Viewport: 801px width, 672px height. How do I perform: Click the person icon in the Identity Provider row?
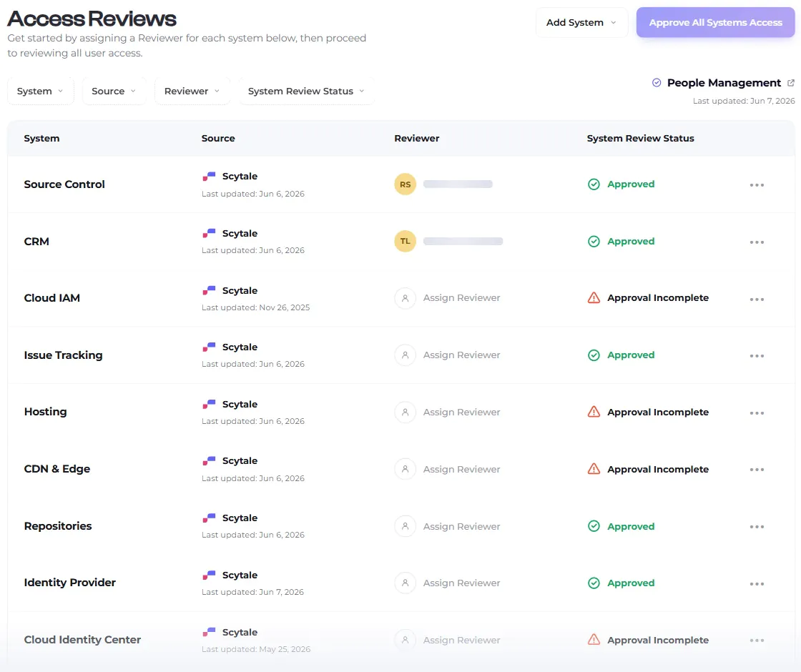pyautogui.click(x=405, y=583)
